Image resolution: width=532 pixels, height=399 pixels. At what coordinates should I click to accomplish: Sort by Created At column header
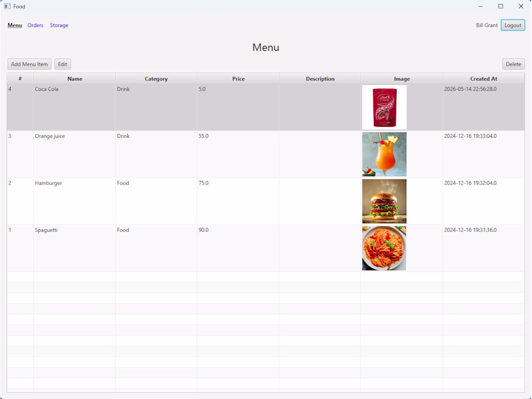[x=484, y=79]
